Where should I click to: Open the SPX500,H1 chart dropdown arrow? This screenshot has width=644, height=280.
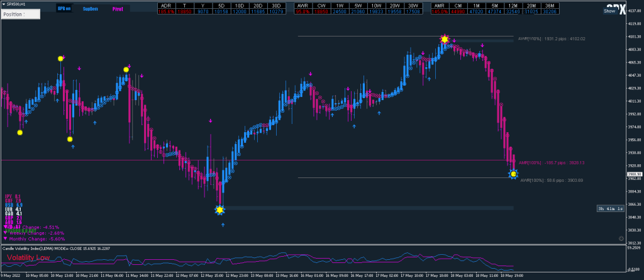tap(3, 4)
